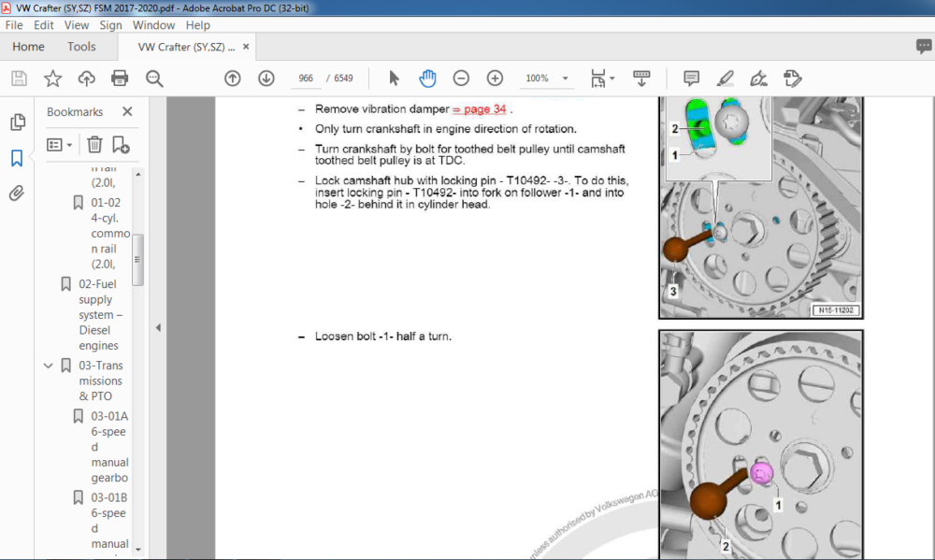Open the Window menu
This screenshot has height=560, width=935.
pos(153,25)
